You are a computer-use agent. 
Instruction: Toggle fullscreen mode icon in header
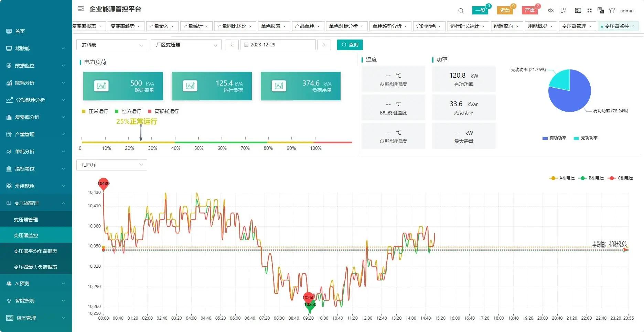[589, 11]
